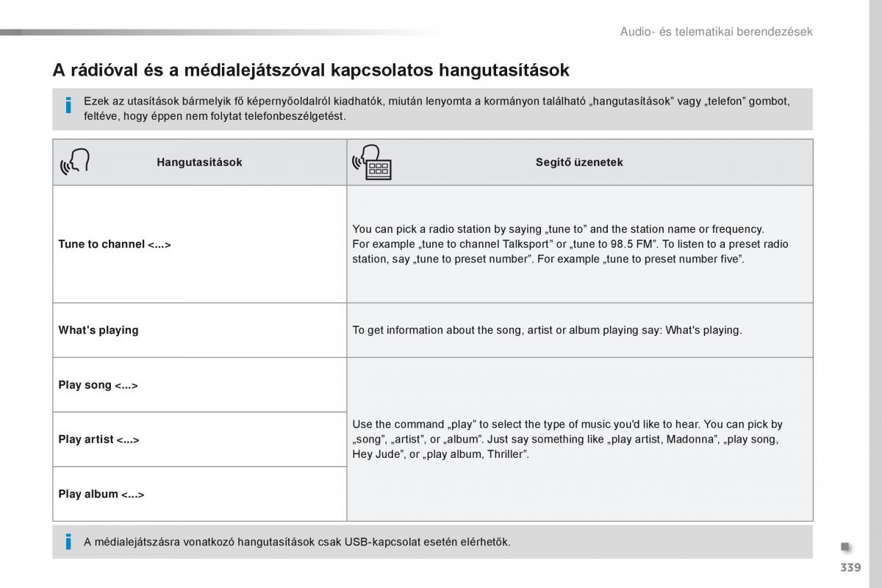
Task: Click the blue info icon in top note
Action: point(68,105)
